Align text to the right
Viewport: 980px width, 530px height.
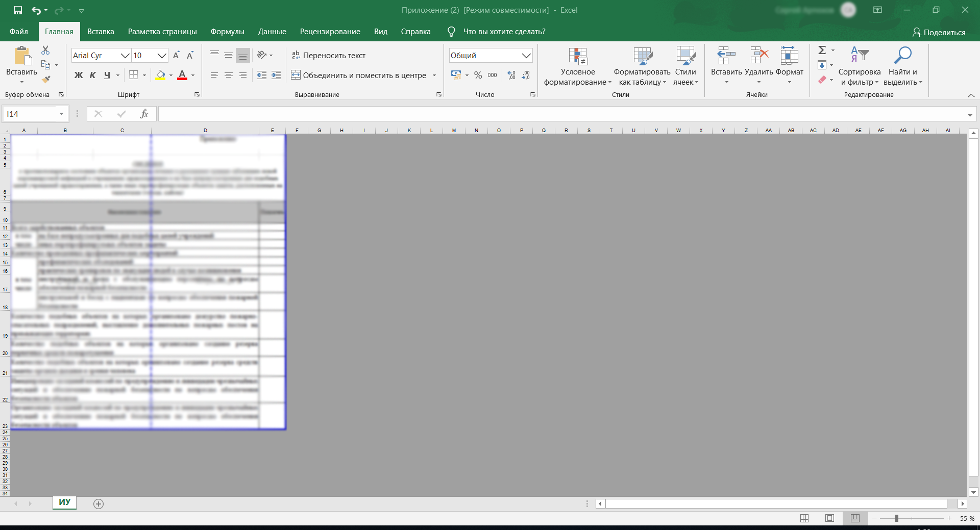coord(243,75)
